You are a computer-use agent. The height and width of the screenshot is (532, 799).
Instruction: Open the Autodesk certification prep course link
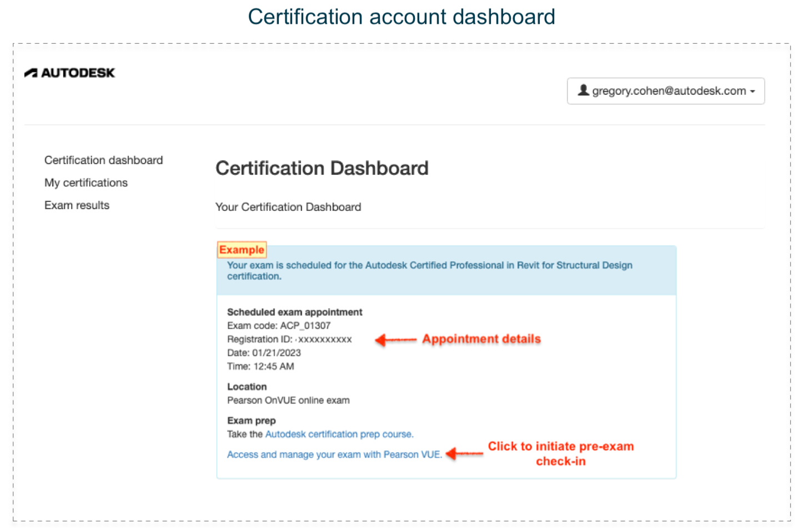[x=339, y=434]
